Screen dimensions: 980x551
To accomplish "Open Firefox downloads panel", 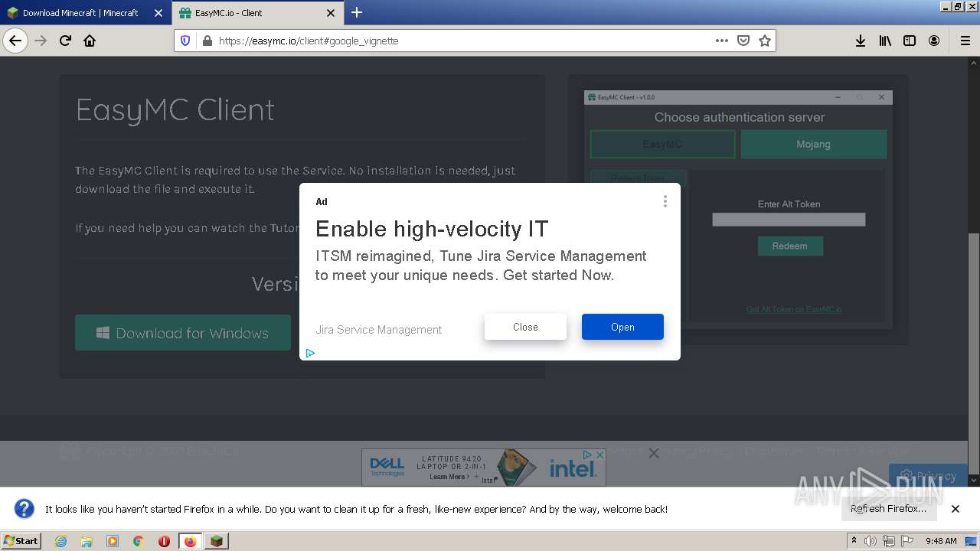I will pos(861,41).
